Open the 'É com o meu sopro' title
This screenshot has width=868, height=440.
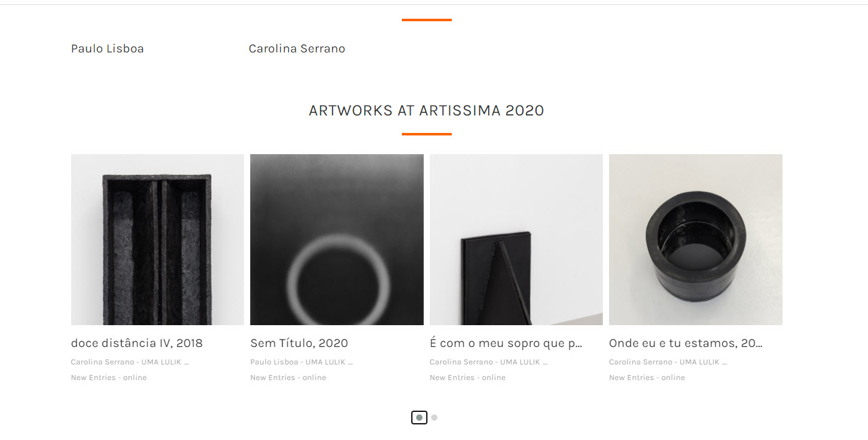point(505,343)
